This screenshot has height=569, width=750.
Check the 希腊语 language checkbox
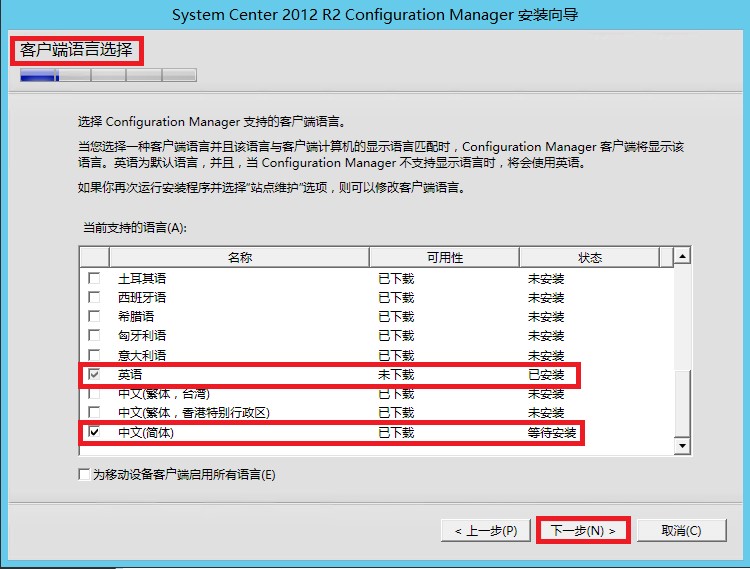click(x=94, y=317)
